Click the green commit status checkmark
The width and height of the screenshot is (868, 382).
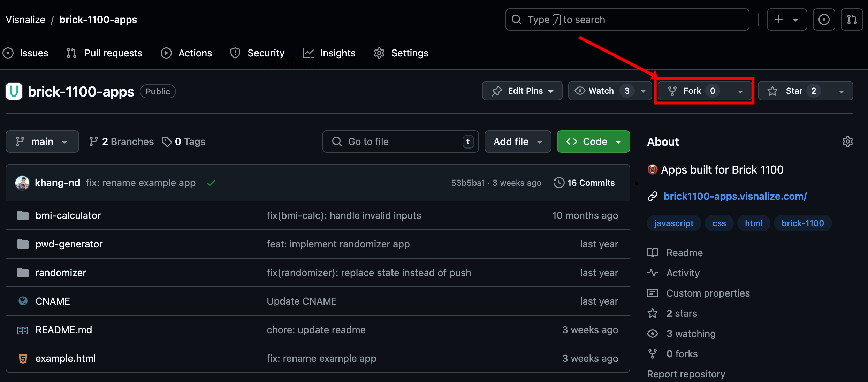tap(211, 183)
